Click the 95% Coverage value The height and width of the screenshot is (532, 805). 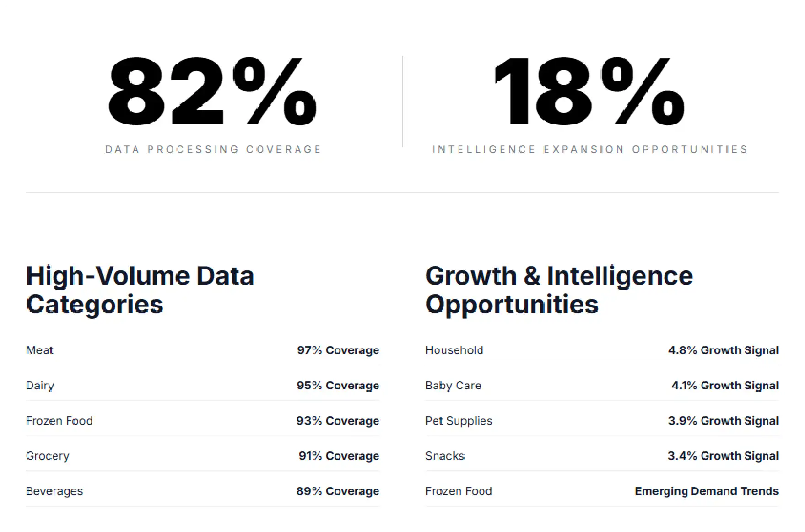(x=338, y=386)
